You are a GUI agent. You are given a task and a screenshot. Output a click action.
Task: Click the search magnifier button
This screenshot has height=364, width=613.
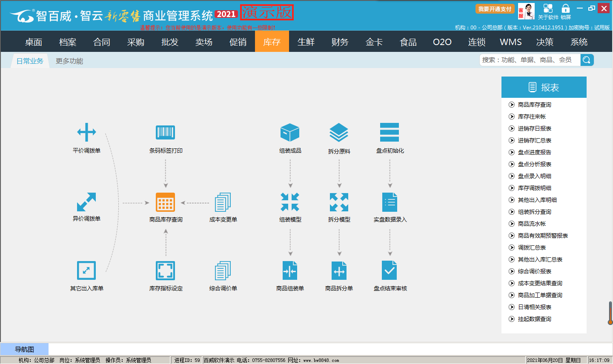(x=587, y=60)
